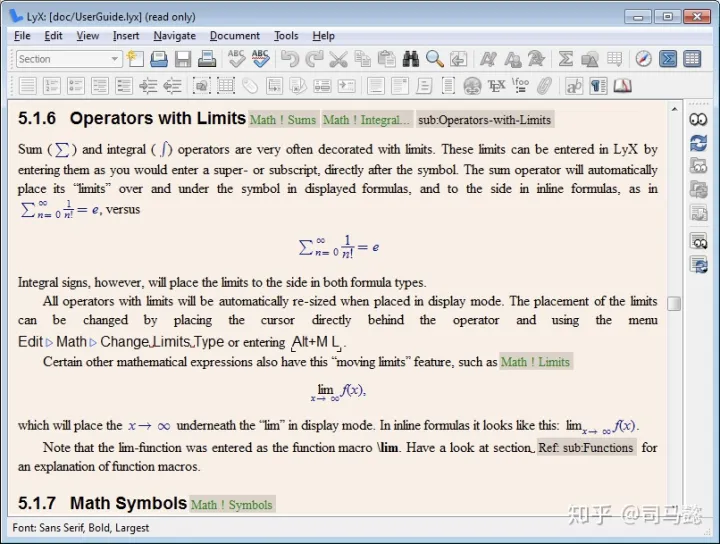Toggle the table toolbar blue grid button
Image resolution: width=720 pixels, height=544 pixels.
coord(692,59)
